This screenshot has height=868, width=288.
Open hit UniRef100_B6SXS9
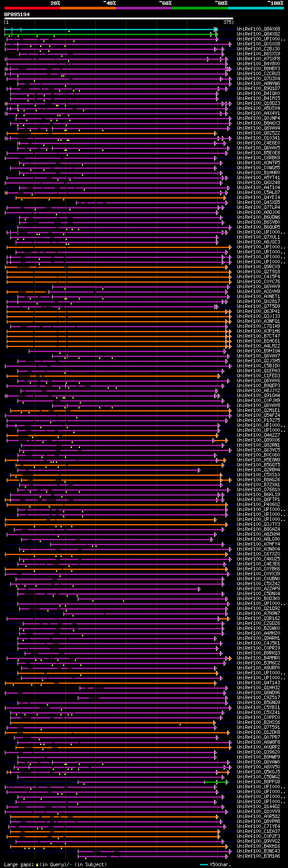click(258, 54)
